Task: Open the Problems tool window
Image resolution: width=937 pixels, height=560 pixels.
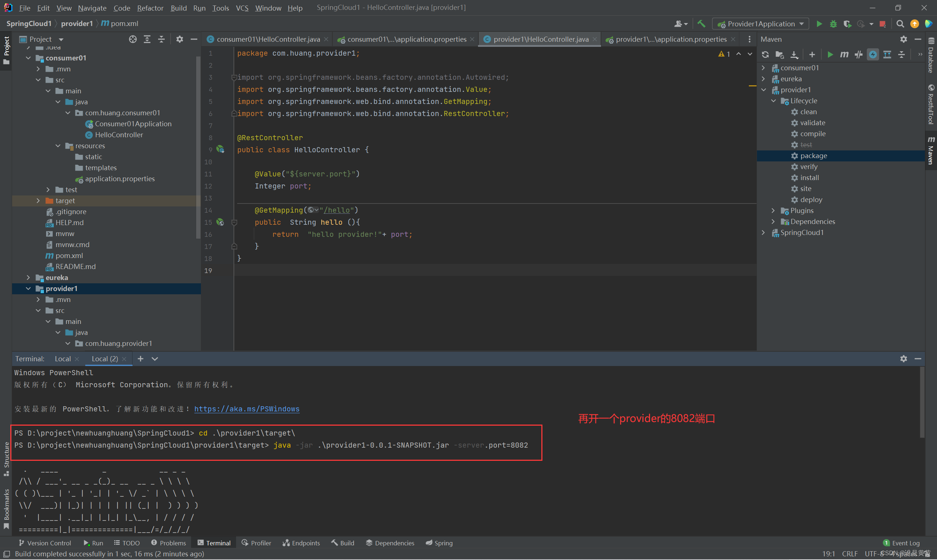Action: (x=168, y=543)
